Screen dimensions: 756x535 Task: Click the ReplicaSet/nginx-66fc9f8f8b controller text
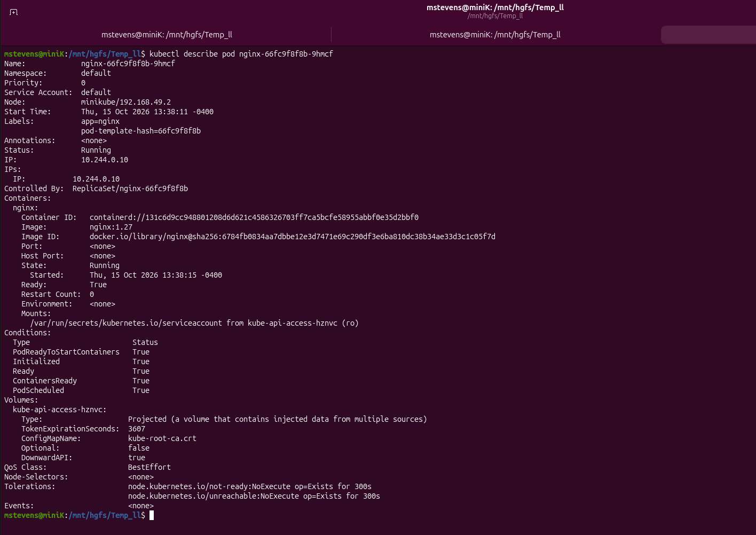tap(130, 188)
